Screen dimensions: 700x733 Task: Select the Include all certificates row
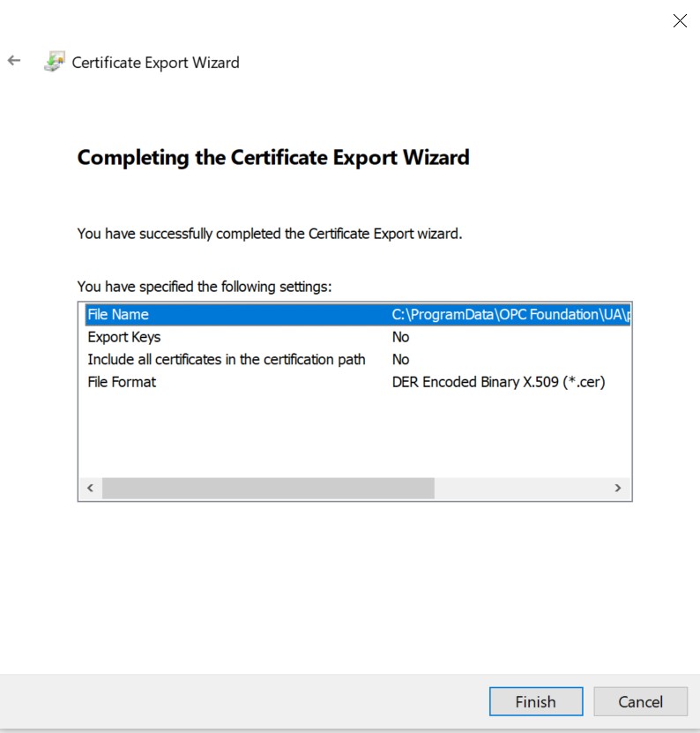227,360
